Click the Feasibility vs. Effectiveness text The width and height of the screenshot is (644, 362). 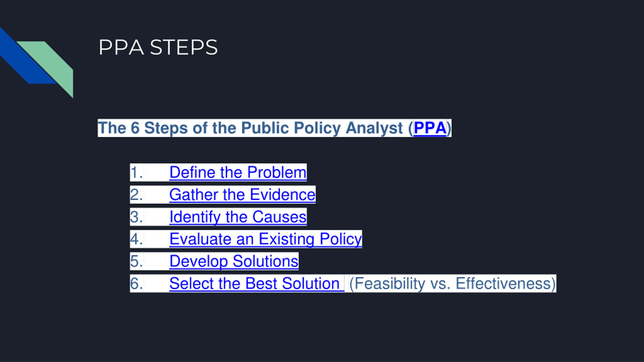click(x=453, y=283)
